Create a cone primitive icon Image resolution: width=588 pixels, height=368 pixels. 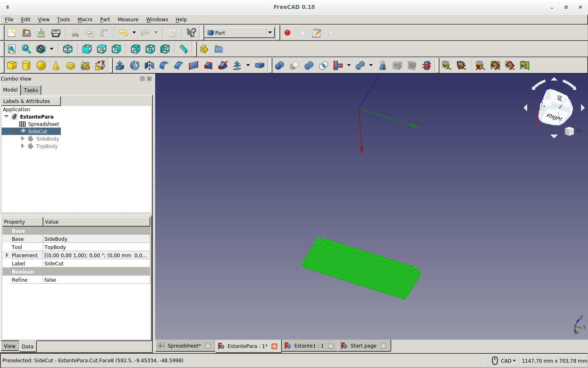click(x=56, y=65)
